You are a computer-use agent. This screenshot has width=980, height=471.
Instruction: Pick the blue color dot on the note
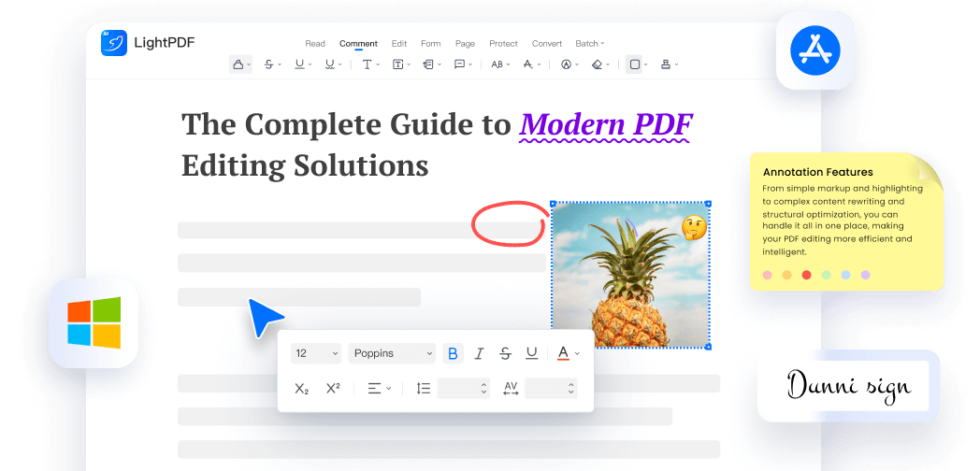pos(845,275)
